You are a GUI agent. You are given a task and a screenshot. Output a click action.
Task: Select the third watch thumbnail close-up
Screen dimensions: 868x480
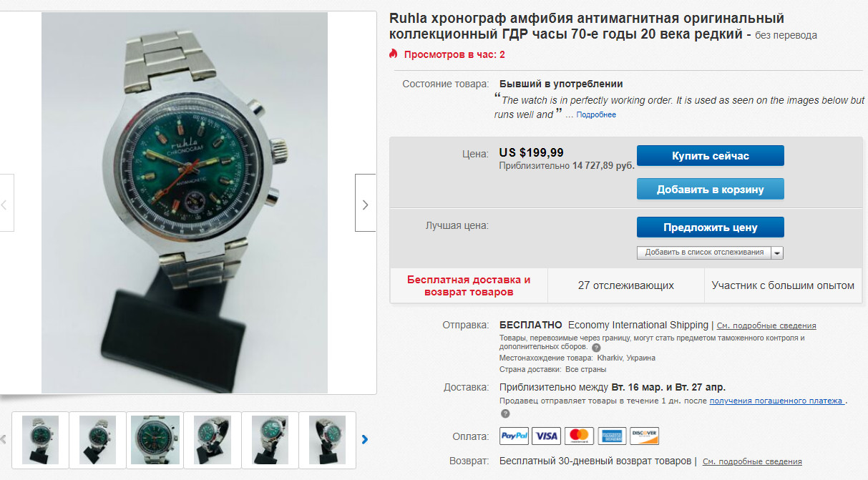coord(155,440)
